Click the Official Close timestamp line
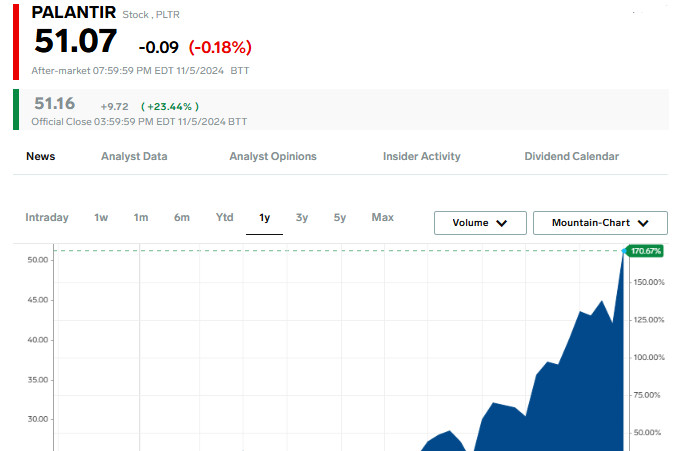The width and height of the screenshot is (690, 451). point(139,121)
